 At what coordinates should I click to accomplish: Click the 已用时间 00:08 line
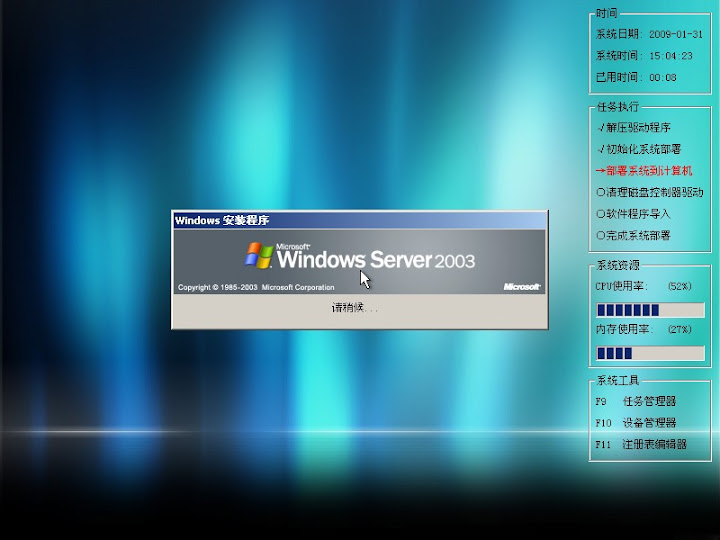636,77
